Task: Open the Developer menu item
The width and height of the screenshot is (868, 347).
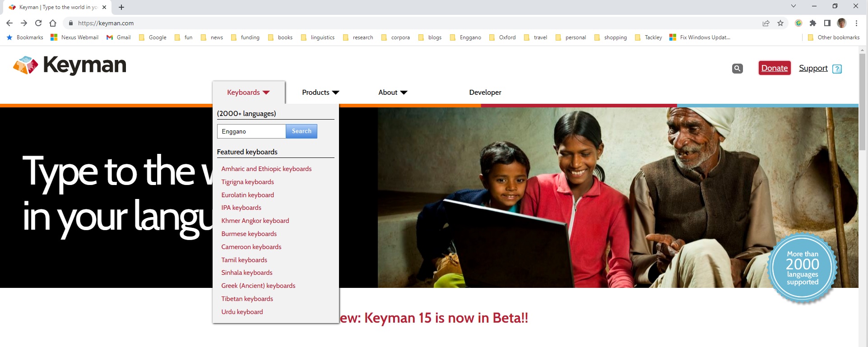Action: (485, 93)
